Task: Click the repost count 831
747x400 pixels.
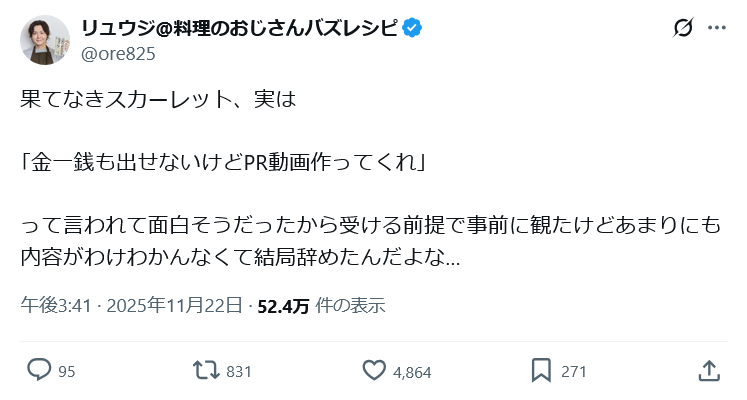Action: tap(239, 372)
